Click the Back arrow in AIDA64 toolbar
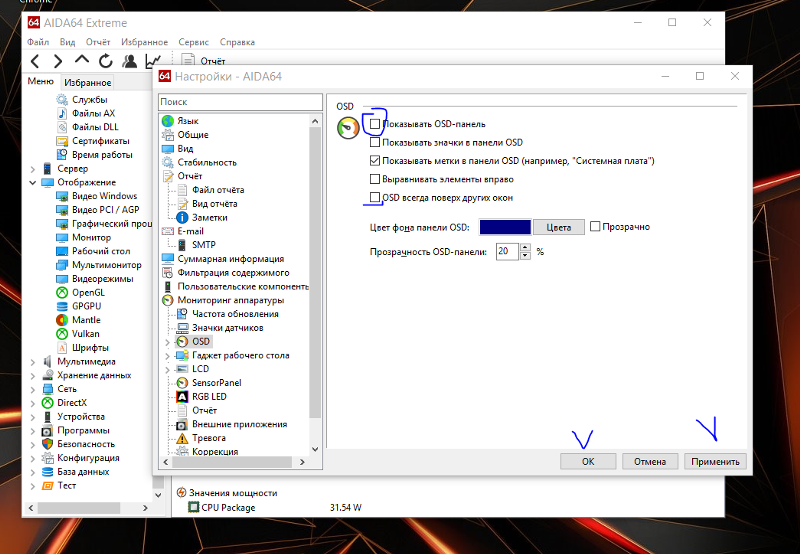This screenshot has width=800, height=554. click(35, 61)
